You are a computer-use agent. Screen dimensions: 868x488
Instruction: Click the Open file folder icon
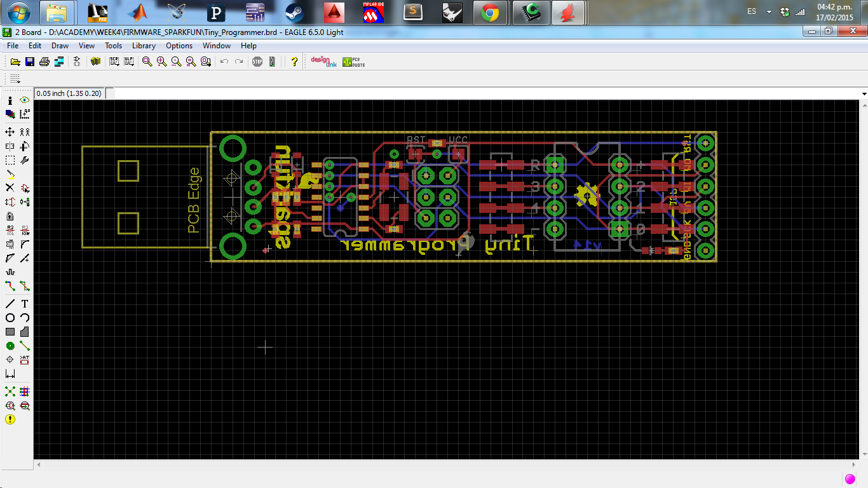point(15,62)
